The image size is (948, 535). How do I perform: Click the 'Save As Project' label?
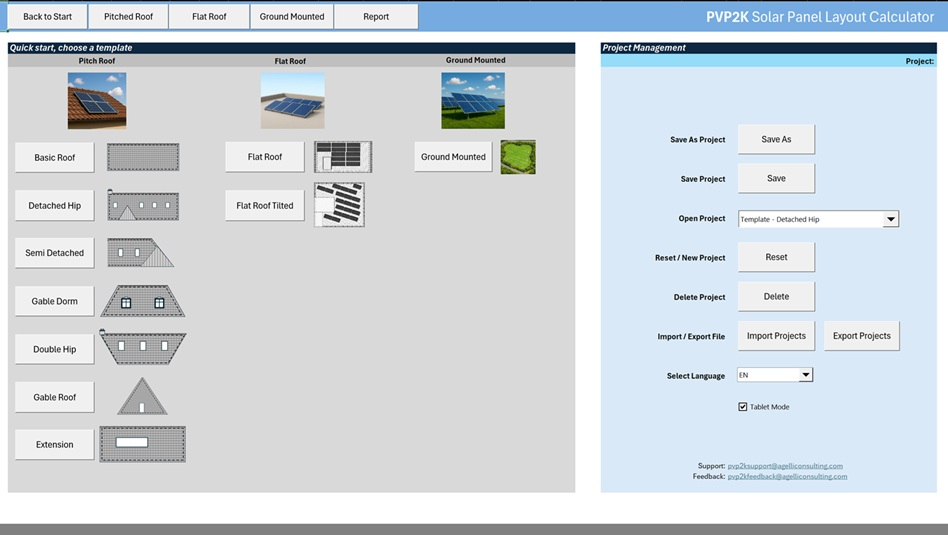698,140
